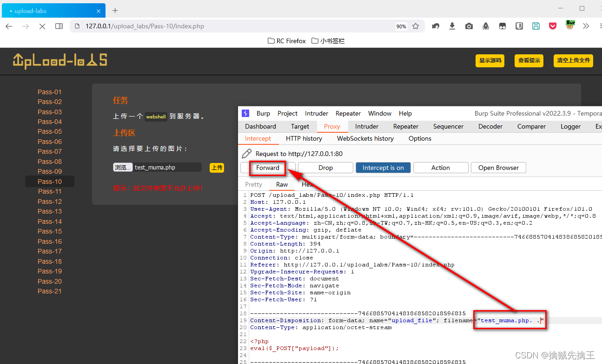Open the HTTP history sub-tab
This screenshot has width=602, height=364.
(x=304, y=138)
